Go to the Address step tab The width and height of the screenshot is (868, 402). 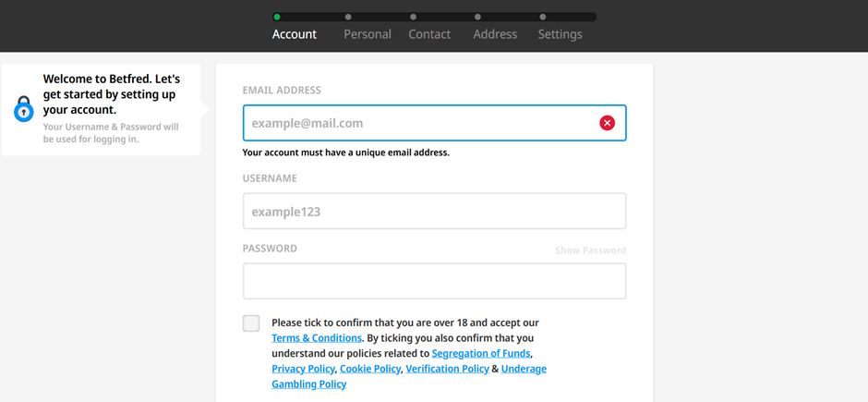pyautogui.click(x=495, y=34)
